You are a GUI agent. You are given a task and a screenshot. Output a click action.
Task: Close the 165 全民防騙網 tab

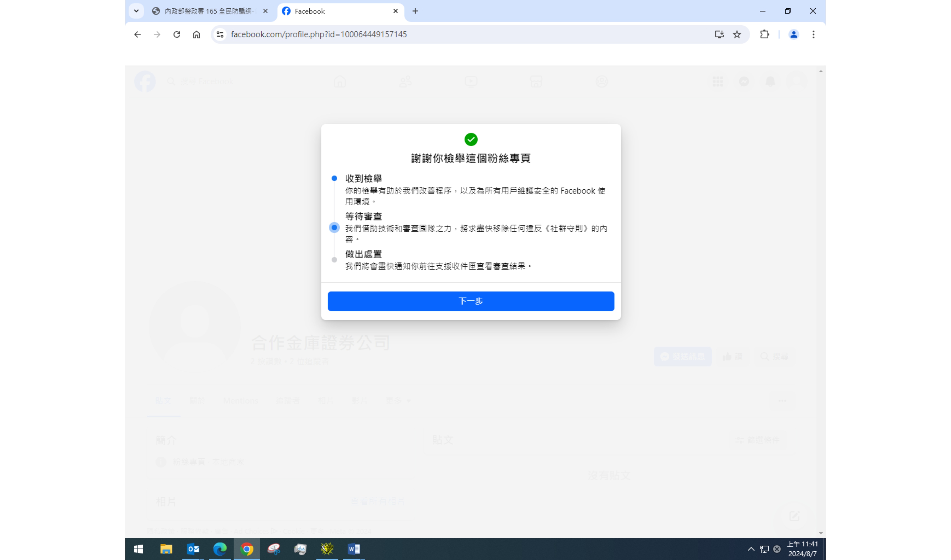[265, 11]
